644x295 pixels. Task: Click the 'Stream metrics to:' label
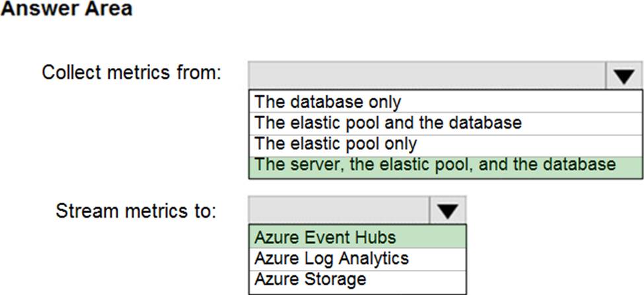[136, 211]
